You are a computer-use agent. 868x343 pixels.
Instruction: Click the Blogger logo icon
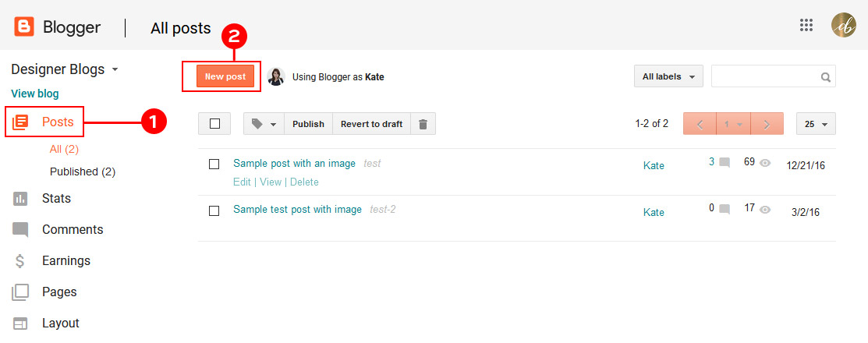(x=24, y=27)
